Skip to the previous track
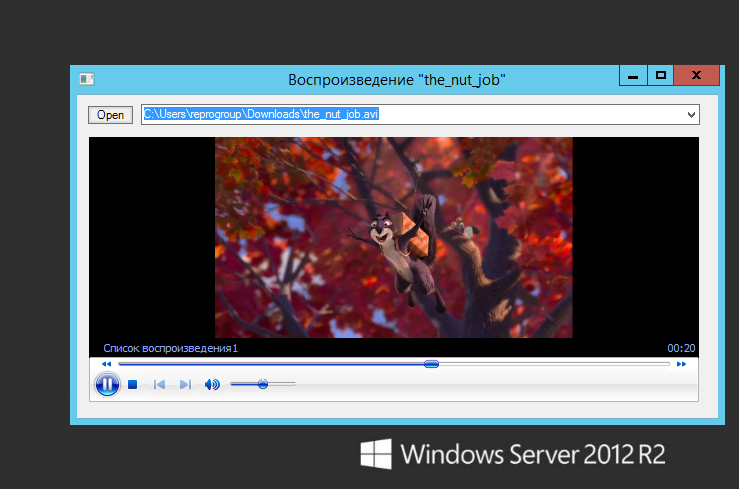 159,385
